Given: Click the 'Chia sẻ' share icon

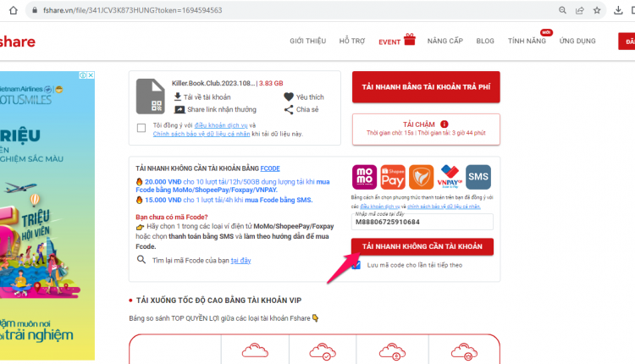Looking at the screenshot, I should coord(289,109).
